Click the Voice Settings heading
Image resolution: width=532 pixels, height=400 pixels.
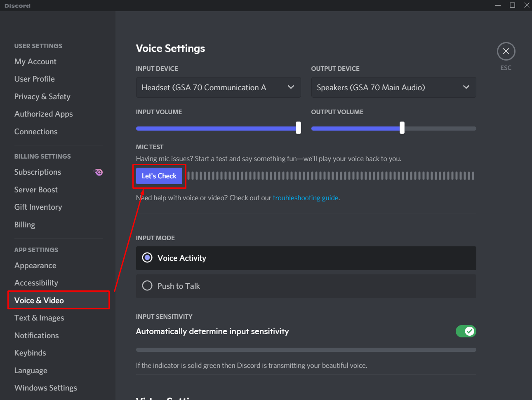[170, 48]
